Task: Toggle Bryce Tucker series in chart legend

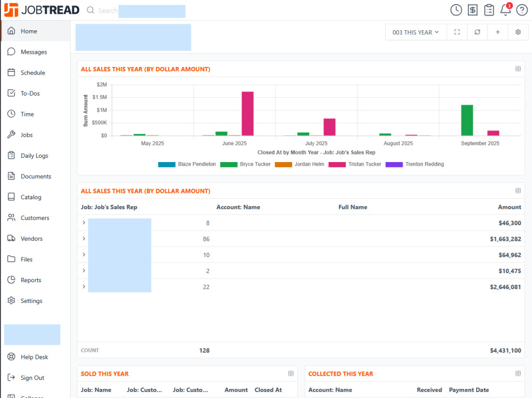Action: coord(245,164)
